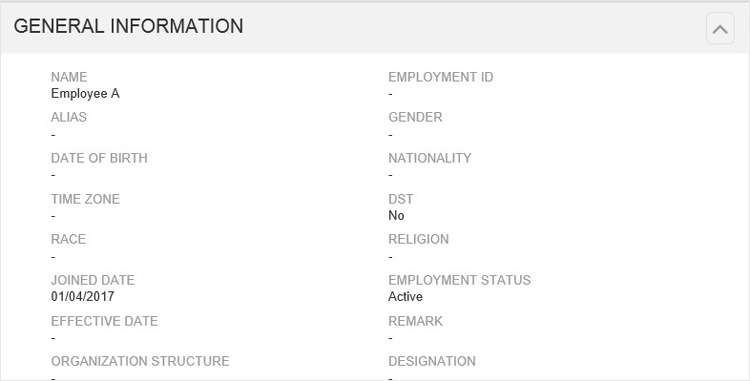Click the EMPLOYMENT ID label

point(441,77)
